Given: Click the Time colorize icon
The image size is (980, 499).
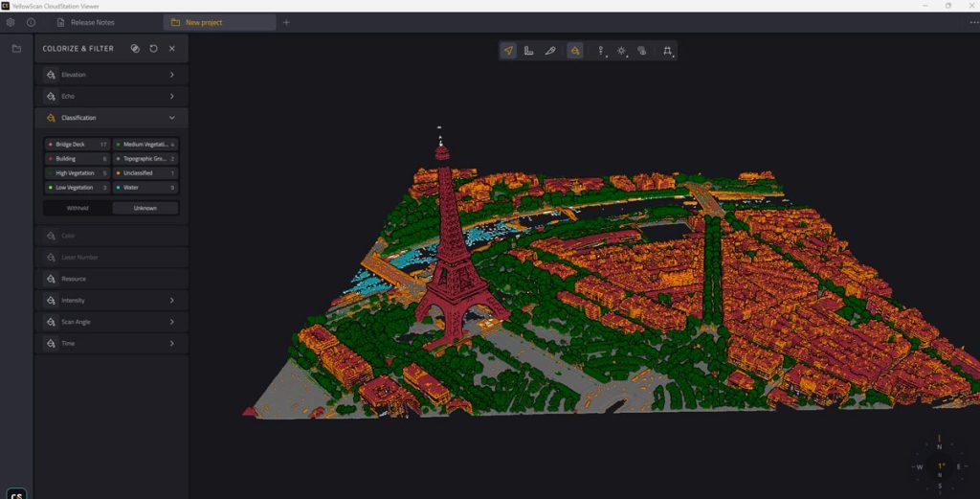Looking at the screenshot, I should pyautogui.click(x=51, y=343).
